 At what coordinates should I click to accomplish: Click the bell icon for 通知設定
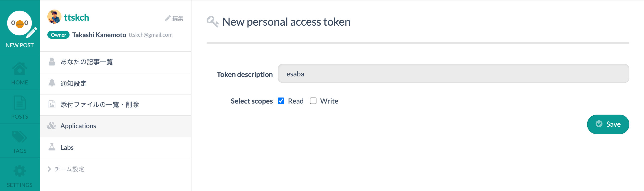coord(52,83)
